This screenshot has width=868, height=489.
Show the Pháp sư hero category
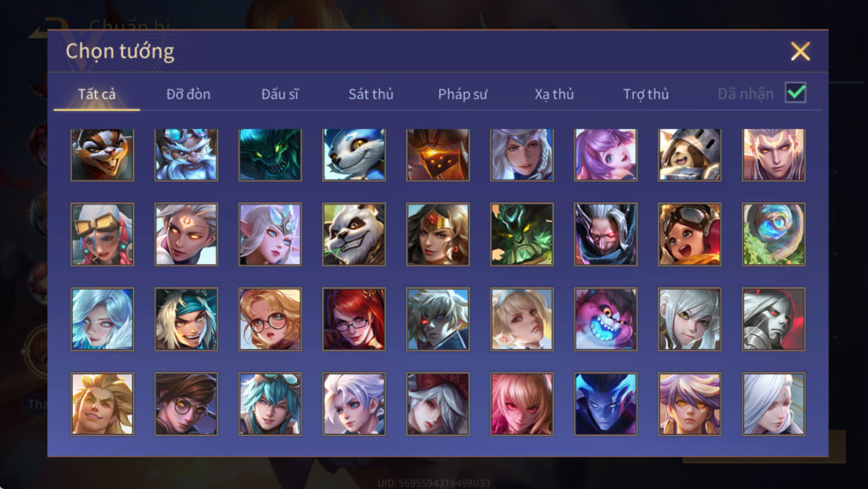pyautogui.click(x=463, y=94)
